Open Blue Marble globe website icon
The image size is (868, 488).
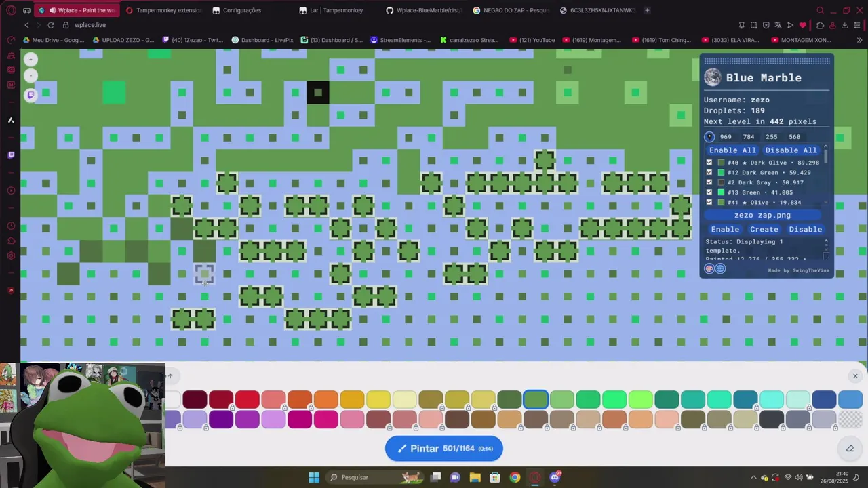point(720,269)
